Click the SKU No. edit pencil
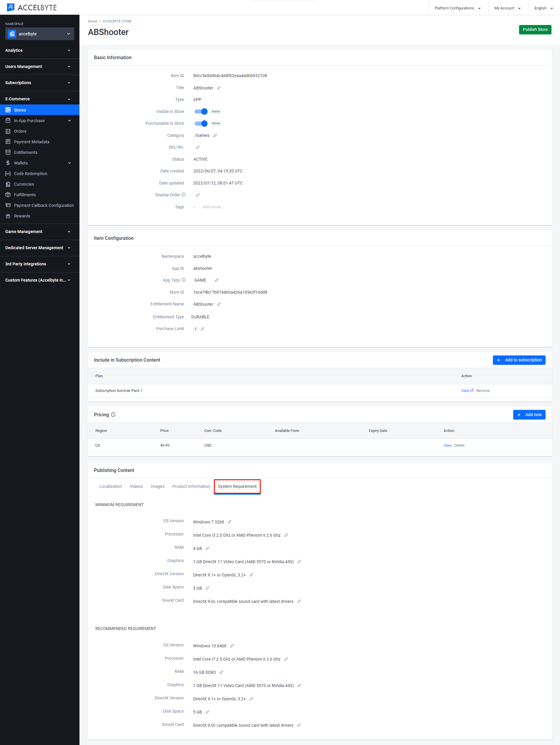The height and width of the screenshot is (745, 560). pyautogui.click(x=198, y=147)
